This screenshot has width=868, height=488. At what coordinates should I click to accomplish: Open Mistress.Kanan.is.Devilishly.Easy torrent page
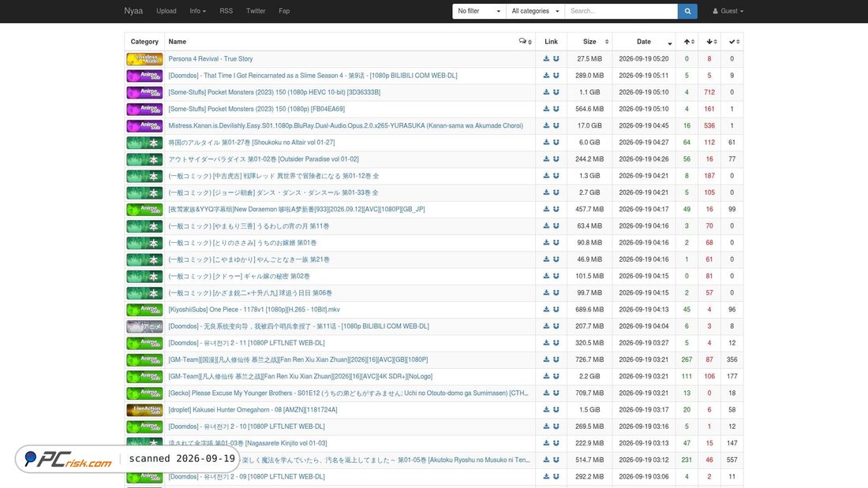(346, 125)
